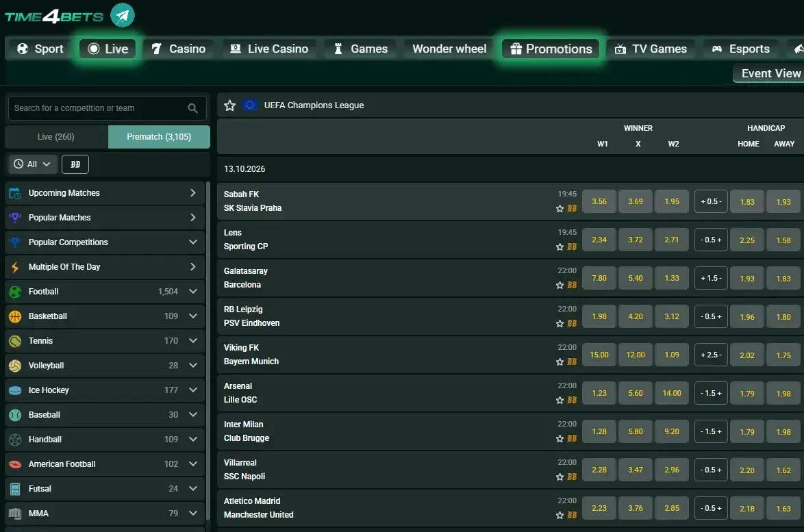The image size is (804, 532).
Task: Favorite the UEFA Champions League star
Action: pos(229,105)
